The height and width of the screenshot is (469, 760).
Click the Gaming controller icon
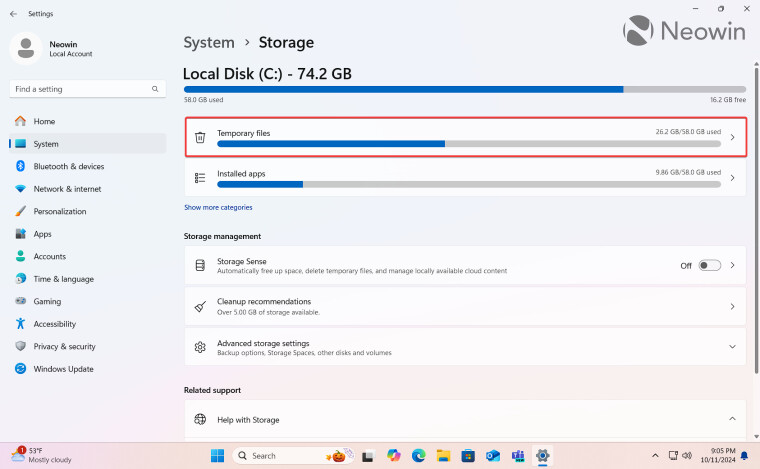pyautogui.click(x=20, y=301)
